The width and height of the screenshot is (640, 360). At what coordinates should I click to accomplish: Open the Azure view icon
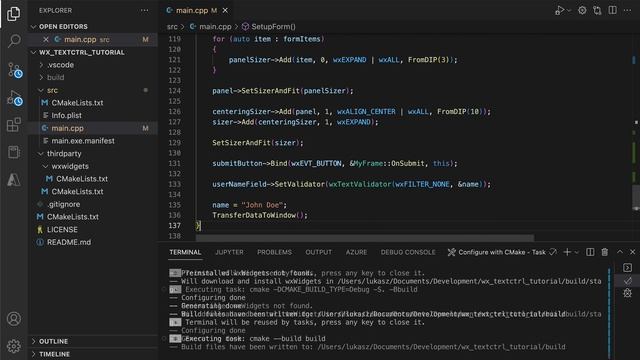click(13, 180)
